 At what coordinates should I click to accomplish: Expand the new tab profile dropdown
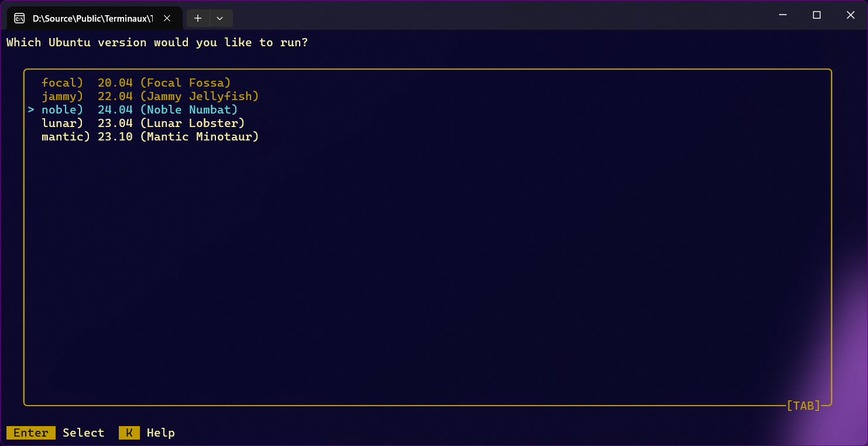coord(220,18)
